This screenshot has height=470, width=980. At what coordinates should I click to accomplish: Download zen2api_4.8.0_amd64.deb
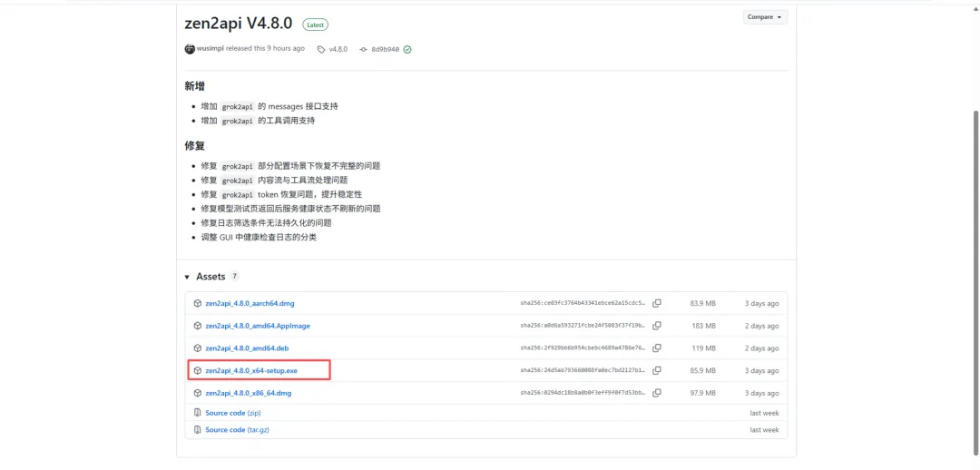[247, 348]
